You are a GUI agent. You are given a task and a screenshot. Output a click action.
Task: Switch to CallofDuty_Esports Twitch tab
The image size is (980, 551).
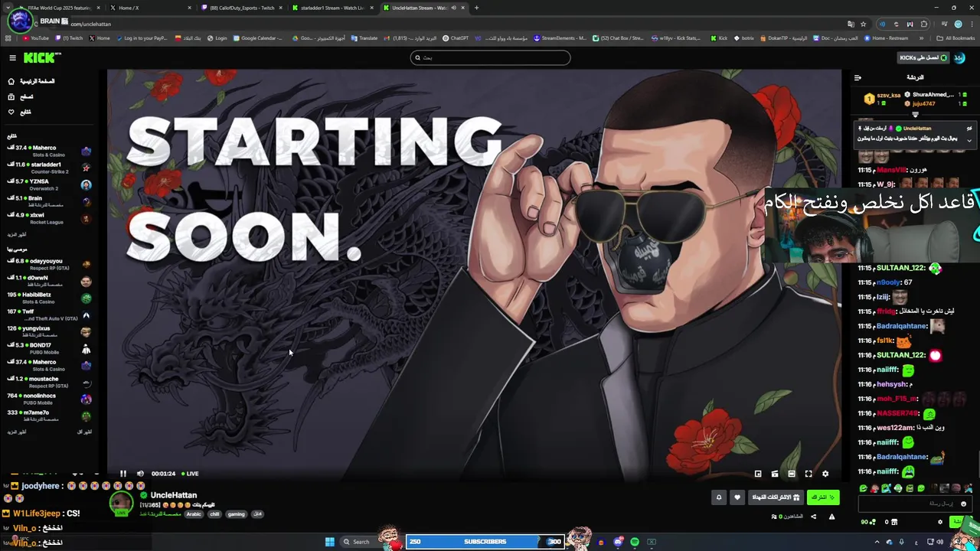coord(240,8)
